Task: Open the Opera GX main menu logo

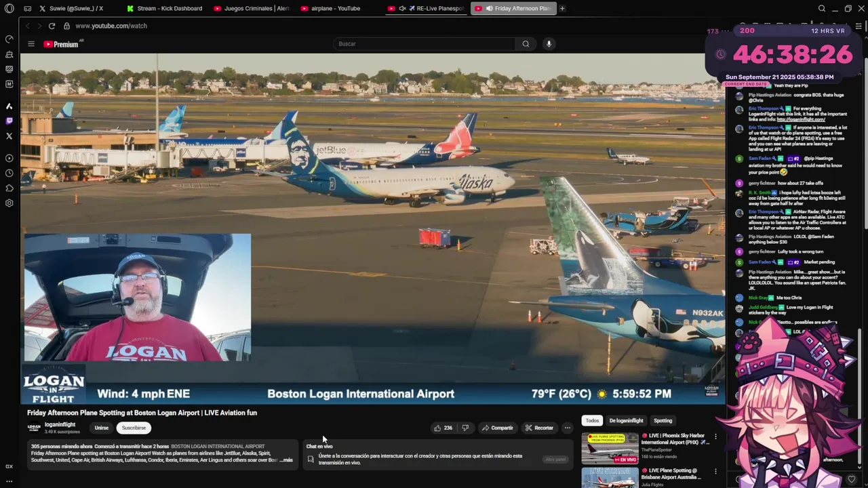Action: (x=9, y=9)
